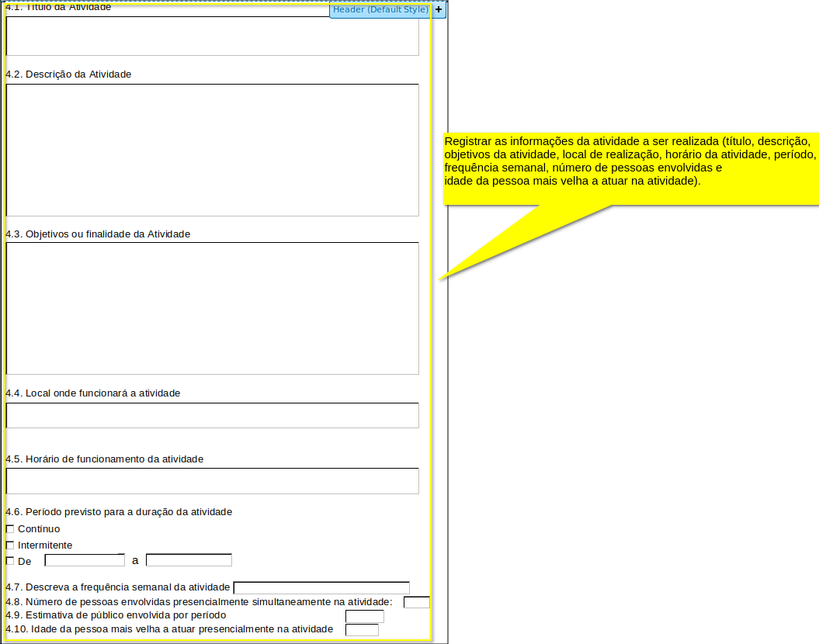Click the idade da pessoa mais velha field
The image size is (819, 644).
362,630
